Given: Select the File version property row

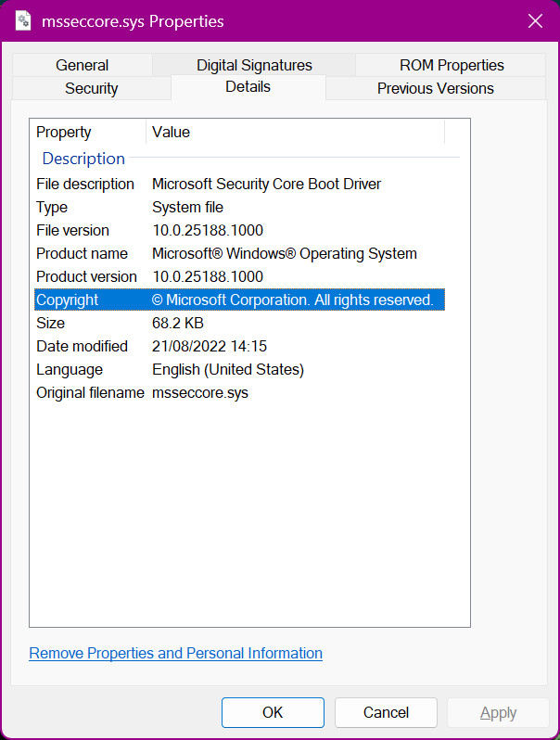Looking at the screenshot, I should pos(239,230).
